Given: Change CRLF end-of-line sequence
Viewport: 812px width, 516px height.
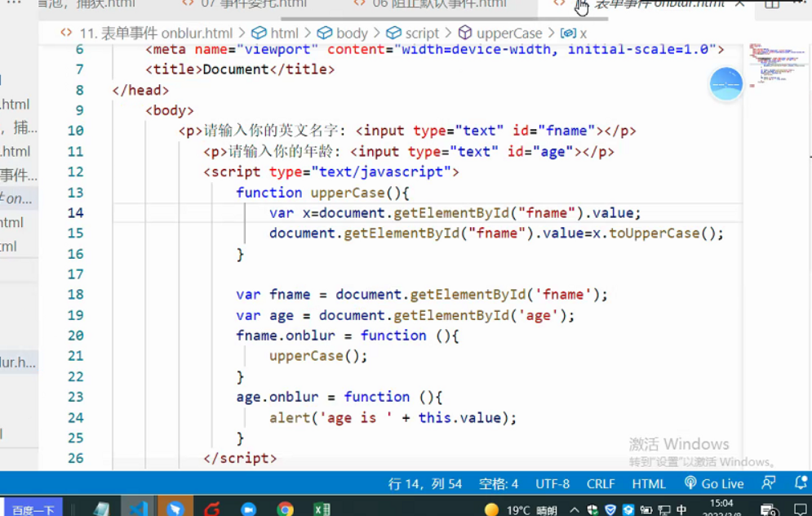Looking at the screenshot, I should pos(601,483).
